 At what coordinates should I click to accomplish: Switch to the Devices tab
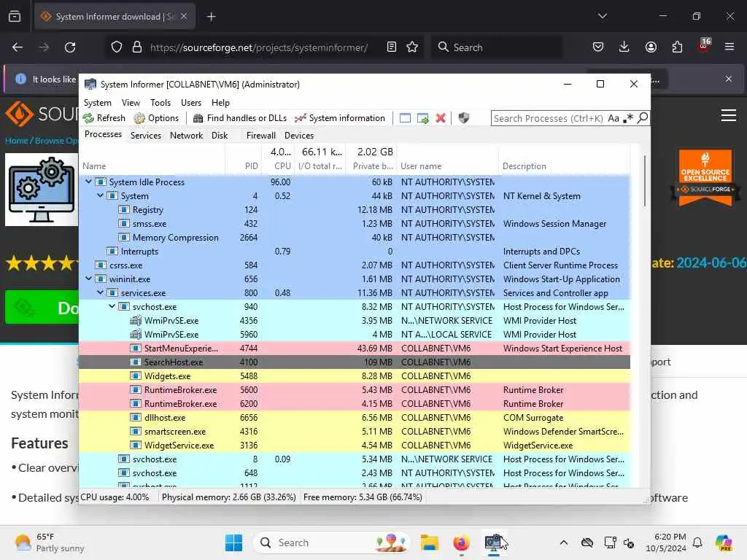coord(299,136)
